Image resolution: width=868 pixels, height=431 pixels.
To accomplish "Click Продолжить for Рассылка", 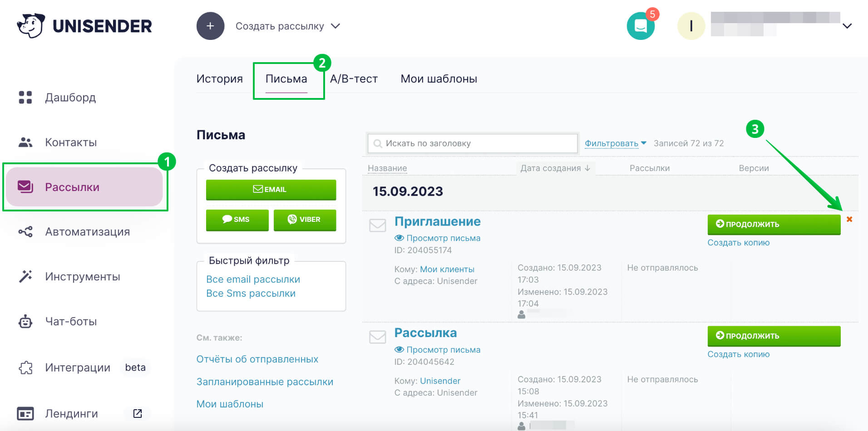I will 774,336.
